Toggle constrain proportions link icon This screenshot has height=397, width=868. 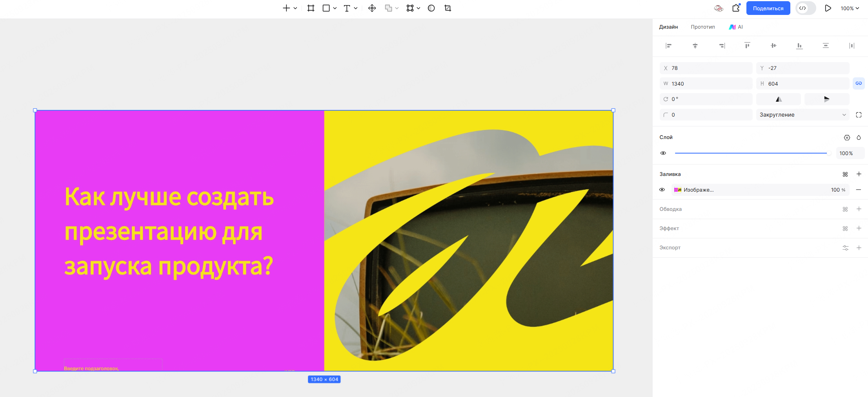[x=859, y=83]
